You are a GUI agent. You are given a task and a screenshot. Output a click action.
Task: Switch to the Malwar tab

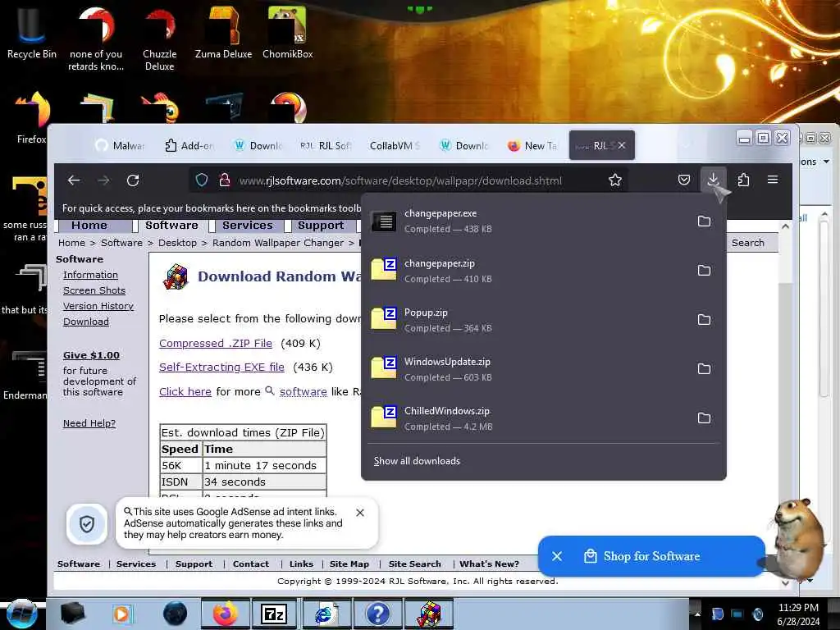pyautogui.click(x=121, y=146)
